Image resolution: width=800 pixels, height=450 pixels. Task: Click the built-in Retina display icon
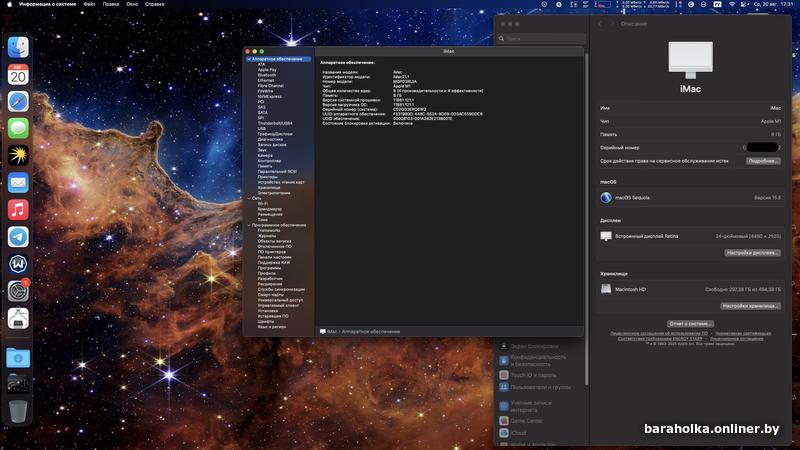pos(606,236)
